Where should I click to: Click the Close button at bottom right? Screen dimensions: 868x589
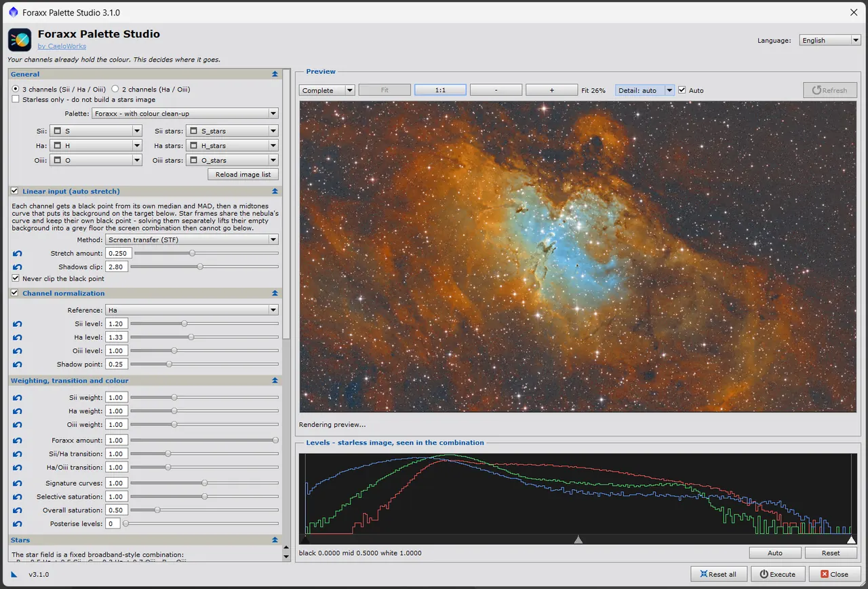tap(833, 574)
